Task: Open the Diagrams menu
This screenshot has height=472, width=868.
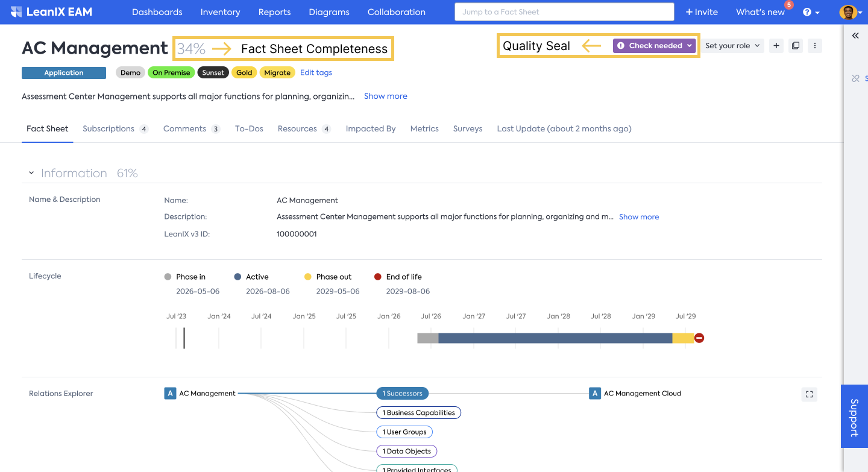Action: pyautogui.click(x=329, y=12)
